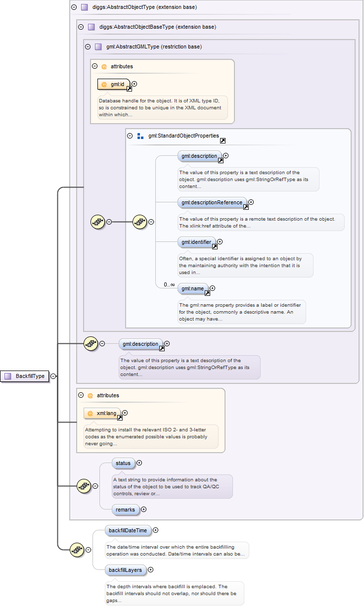Click the blue group icon of gml:StandardObjectProperties
This screenshot has width=364, height=607.
pyautogui.click(x=140, y=136)
